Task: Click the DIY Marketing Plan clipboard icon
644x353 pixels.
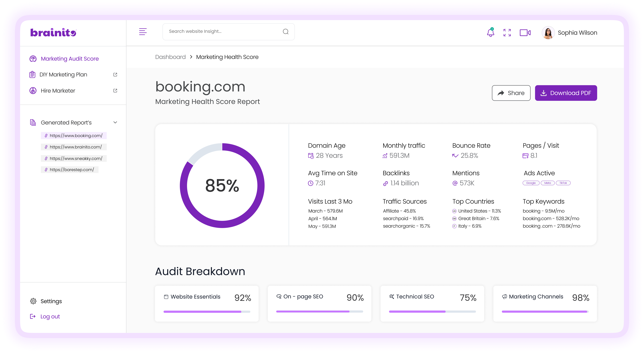Action: 32,75
